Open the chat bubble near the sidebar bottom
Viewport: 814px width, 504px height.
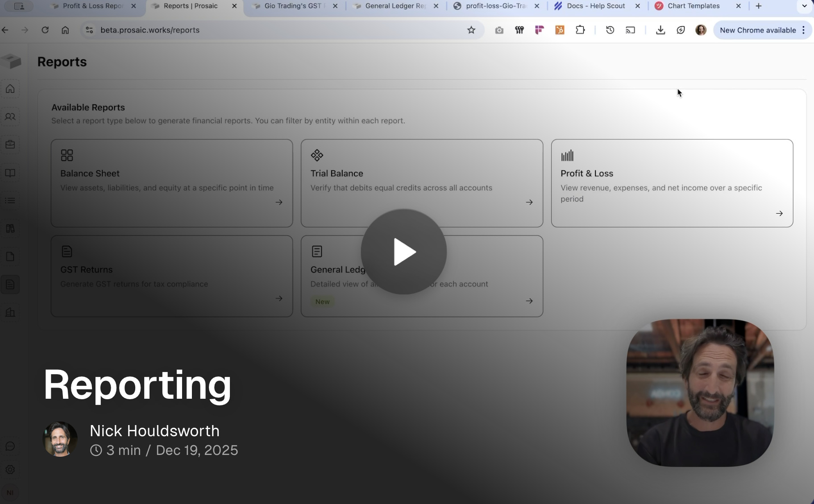coord(10,446)
